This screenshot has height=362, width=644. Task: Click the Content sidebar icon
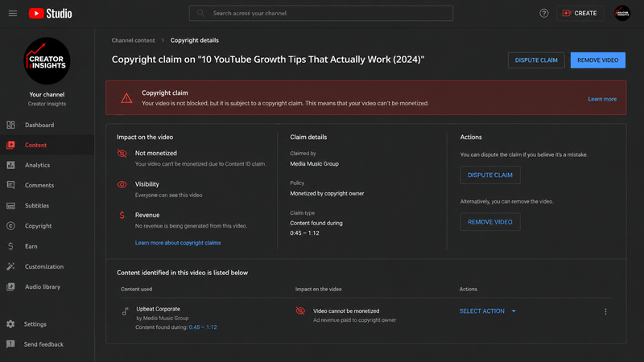(x=10, y=145)
